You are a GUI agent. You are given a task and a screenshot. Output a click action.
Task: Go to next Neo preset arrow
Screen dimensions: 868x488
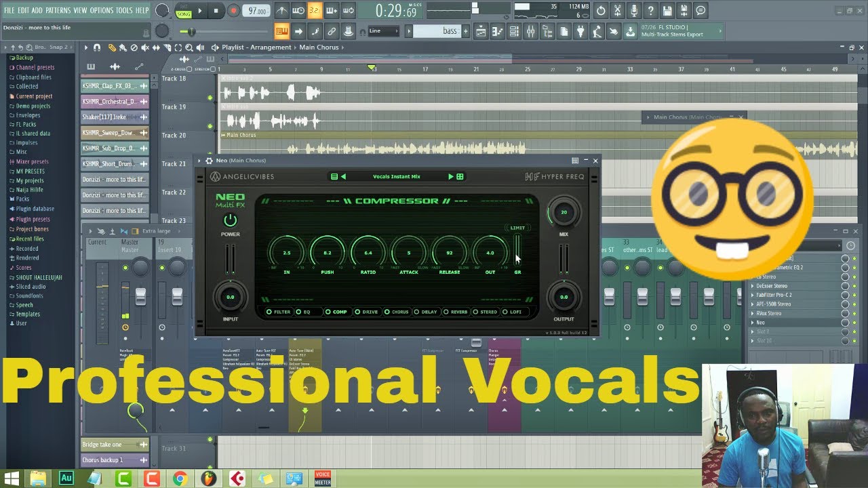point(450,177)
